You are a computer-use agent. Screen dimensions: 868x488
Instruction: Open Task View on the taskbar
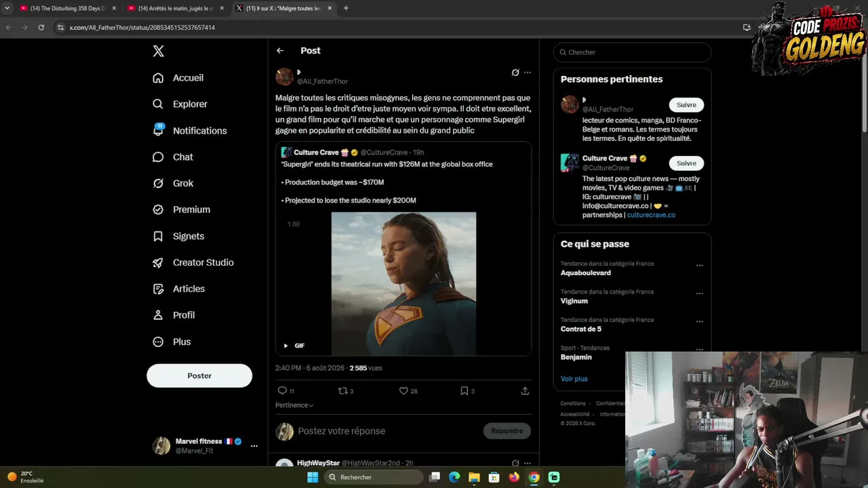[435, 477]
